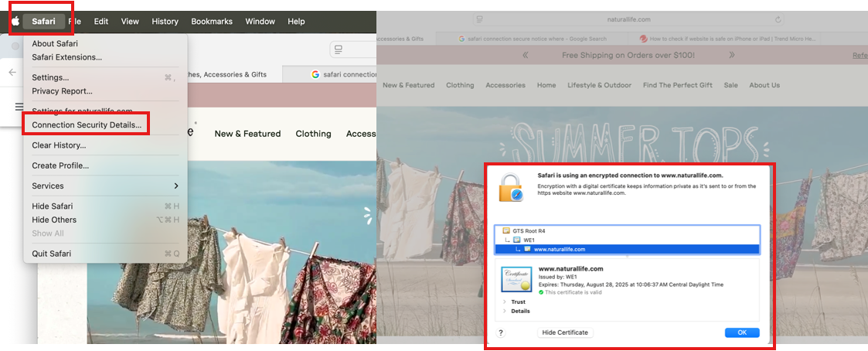Switch to the Google Search tab
The width and height of the screenshot is (868, 351).
click(x=538, y=38)
